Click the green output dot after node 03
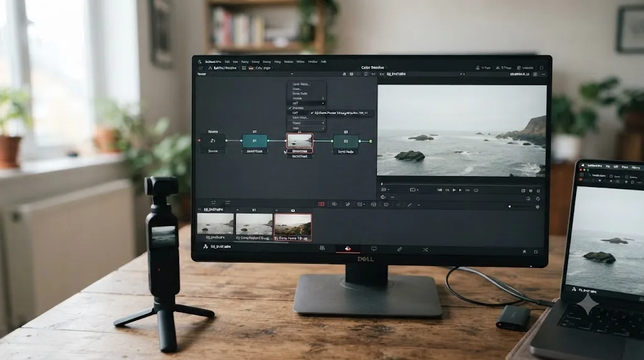Image resolution: width=644 pixels, height=360 pixels. [x=370, y=142]
